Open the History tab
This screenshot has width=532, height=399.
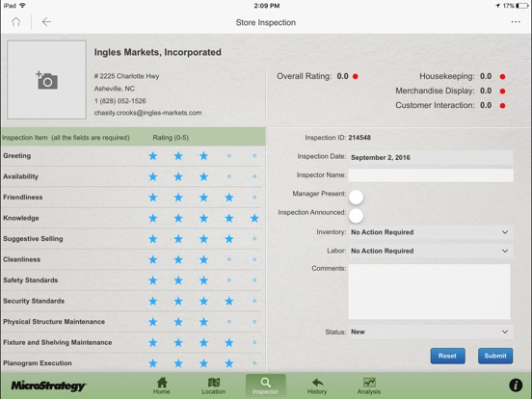coord(317,386)
